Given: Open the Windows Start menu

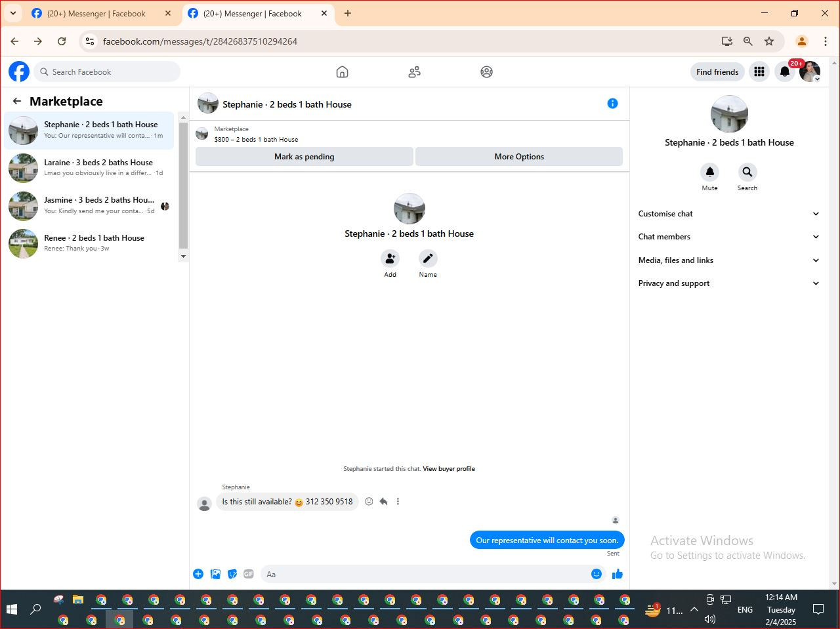Looking at the screenshot, I should [x=11, y=610].
